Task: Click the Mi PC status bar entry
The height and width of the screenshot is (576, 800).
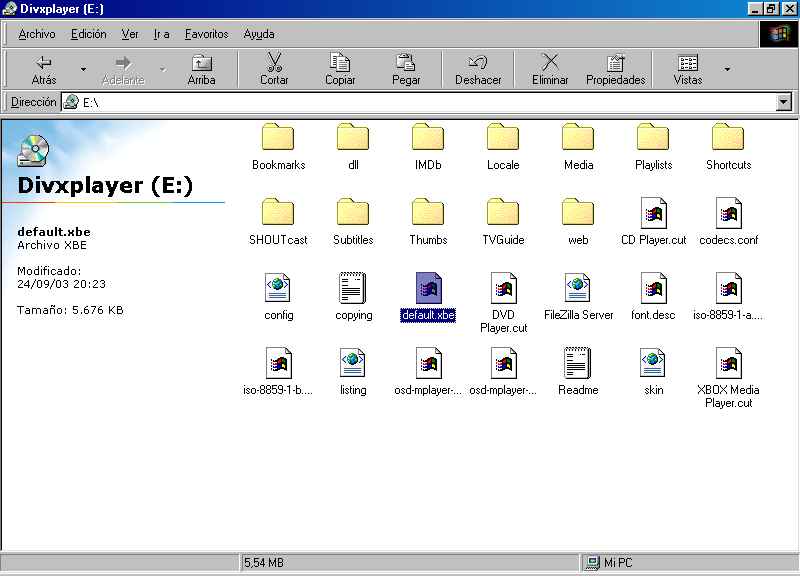Action: coord(610,563)
